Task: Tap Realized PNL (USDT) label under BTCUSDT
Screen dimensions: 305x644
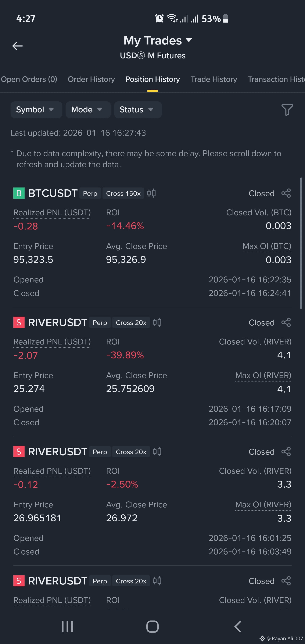Action: [52, 212]
